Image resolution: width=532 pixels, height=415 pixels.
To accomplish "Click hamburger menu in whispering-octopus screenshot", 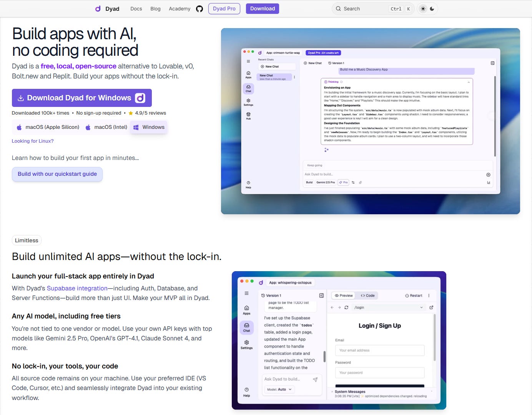I will [x=246, y=293].
